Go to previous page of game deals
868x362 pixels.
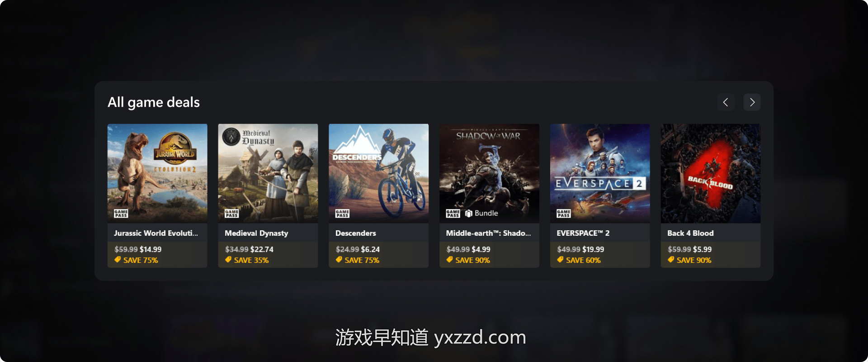[x=726, y=102]
